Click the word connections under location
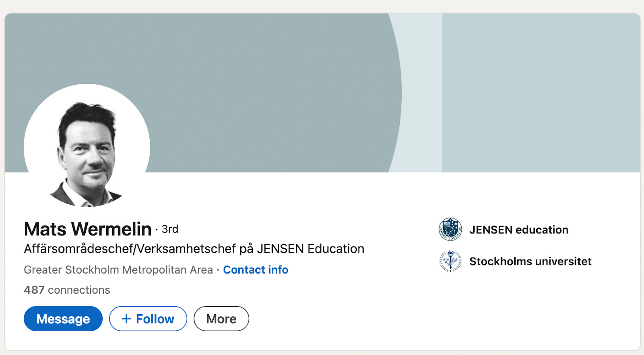 (79, 290)
